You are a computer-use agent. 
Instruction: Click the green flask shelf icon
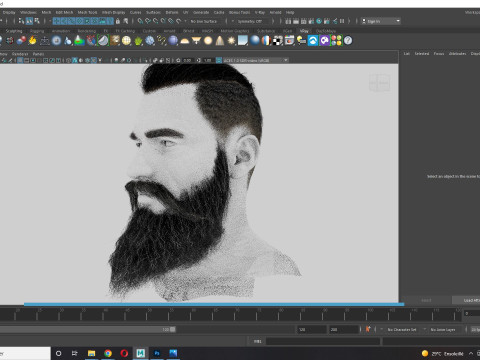[79, 41]
